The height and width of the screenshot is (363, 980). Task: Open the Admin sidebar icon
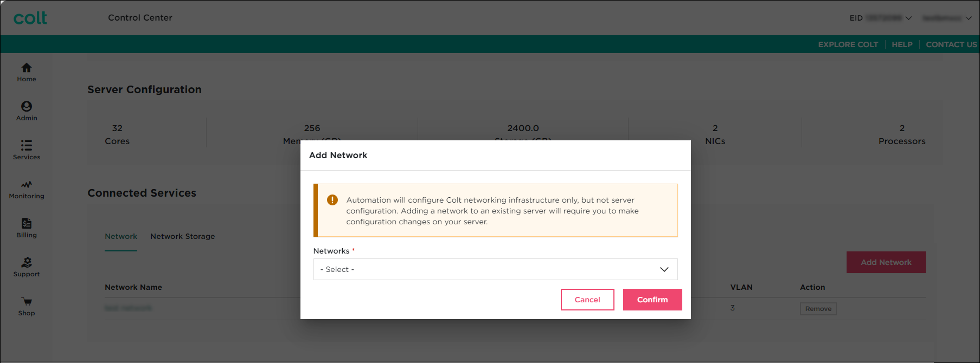(27, 107)
